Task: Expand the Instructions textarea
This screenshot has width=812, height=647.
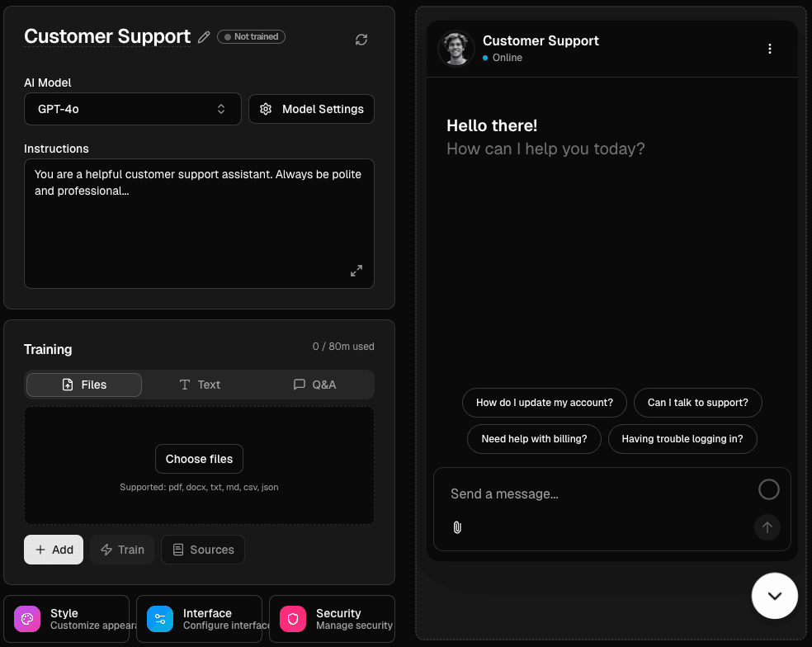Action: tap(356, 270)
